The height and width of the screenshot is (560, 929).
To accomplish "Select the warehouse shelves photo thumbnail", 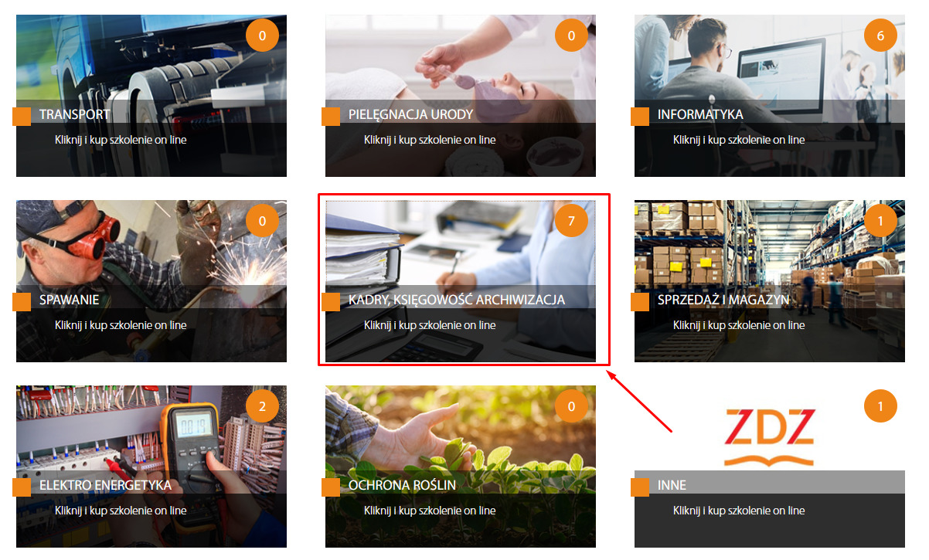I will [x=770, y=281].
